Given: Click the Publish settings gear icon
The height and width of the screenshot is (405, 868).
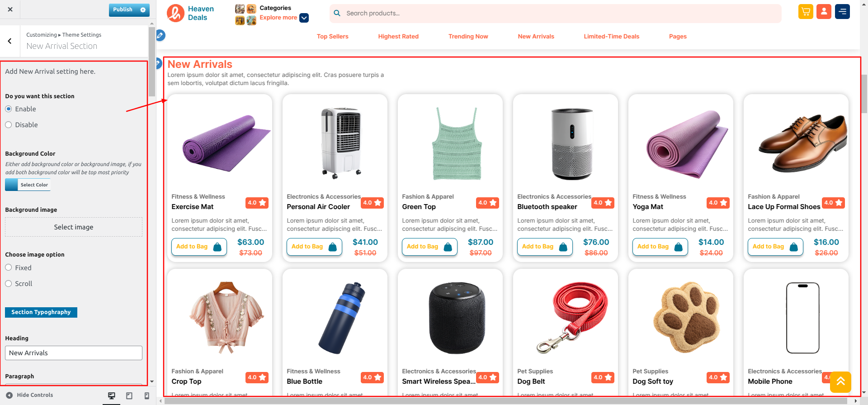Looking at the screenshot, I should coord(143,10).
